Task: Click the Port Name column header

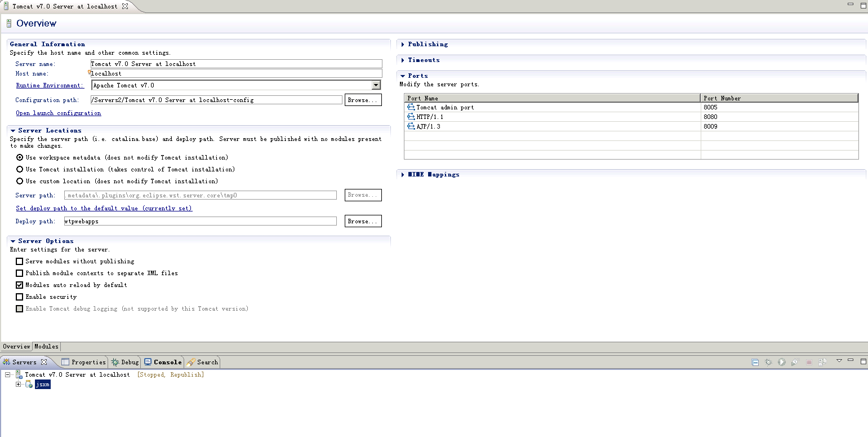Action: coord(552,98)
